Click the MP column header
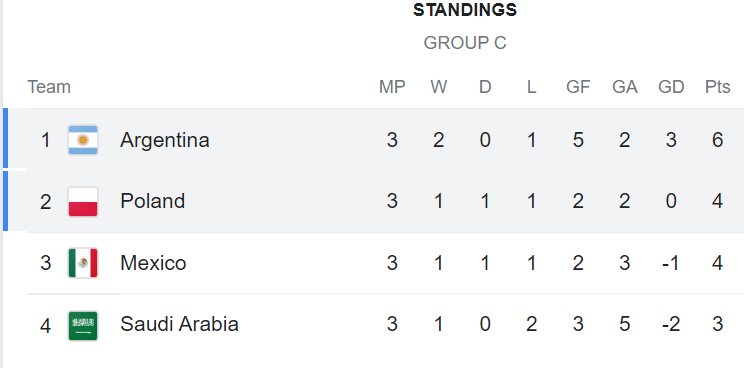This screenshot has height=368, width=744. (x=392, y=87)
